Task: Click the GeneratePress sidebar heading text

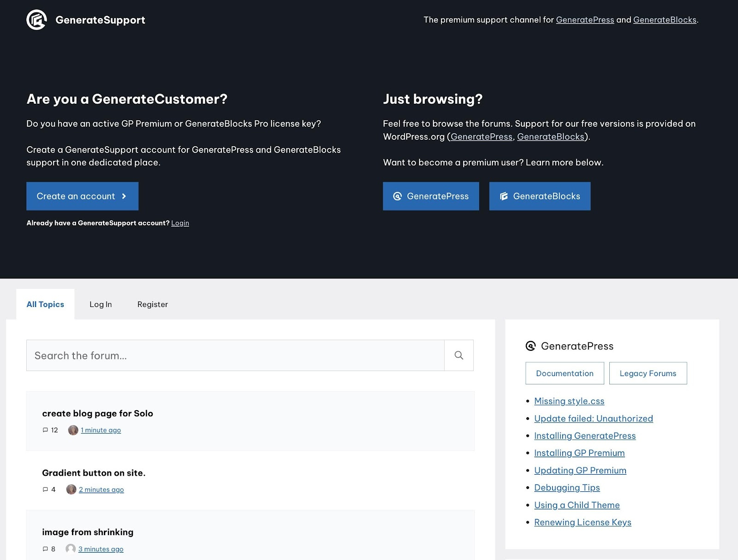Action: click(x=577, y=346)
